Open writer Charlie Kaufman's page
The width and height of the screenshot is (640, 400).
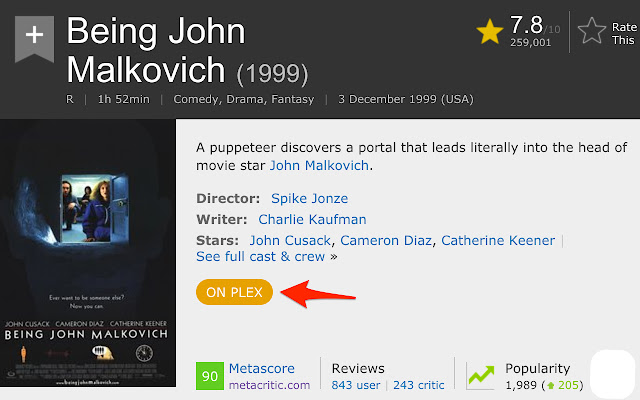tap(312, 219)
